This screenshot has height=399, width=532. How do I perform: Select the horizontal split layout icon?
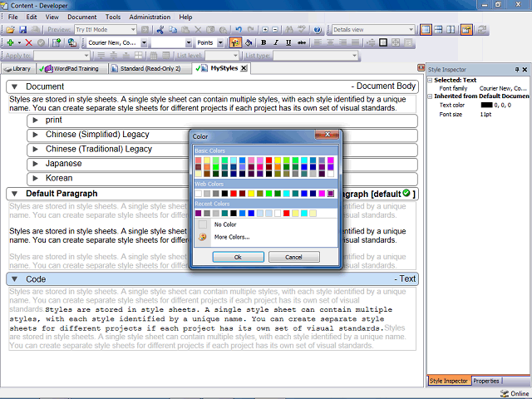click(438, 30)
